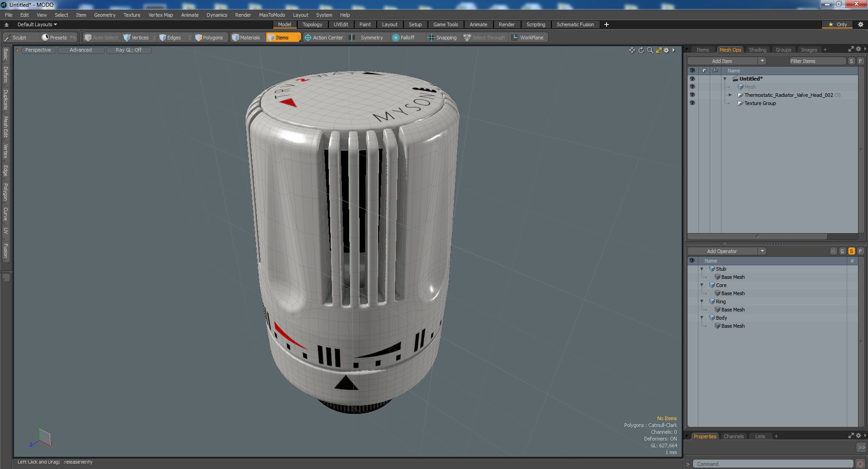Activate Items selection mode
The height and width of the screenshot is (469, 868).
coord(283,38)
